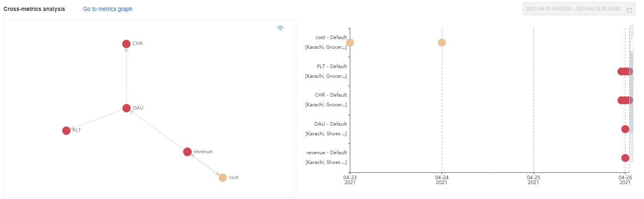Select the DAU node in graph
The width and height of the screenshot is (644, 199).
pyautogui.click(x=127, y=108)
